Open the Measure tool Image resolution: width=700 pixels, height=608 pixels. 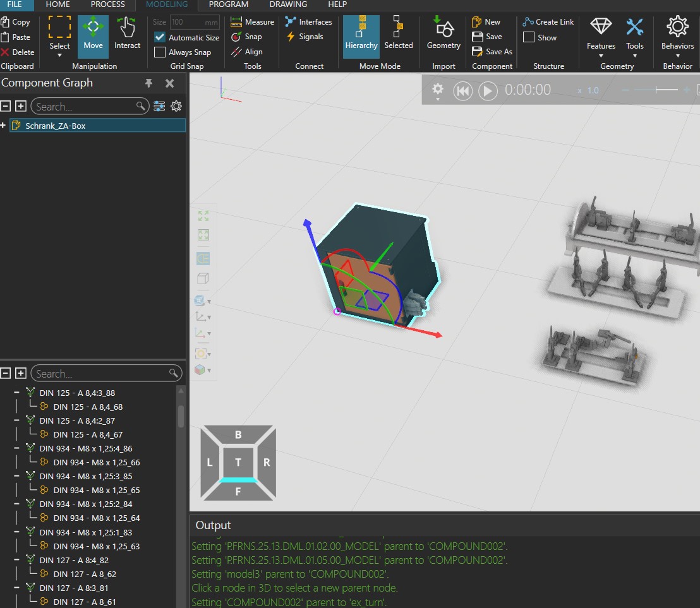[x=251, y=21]
